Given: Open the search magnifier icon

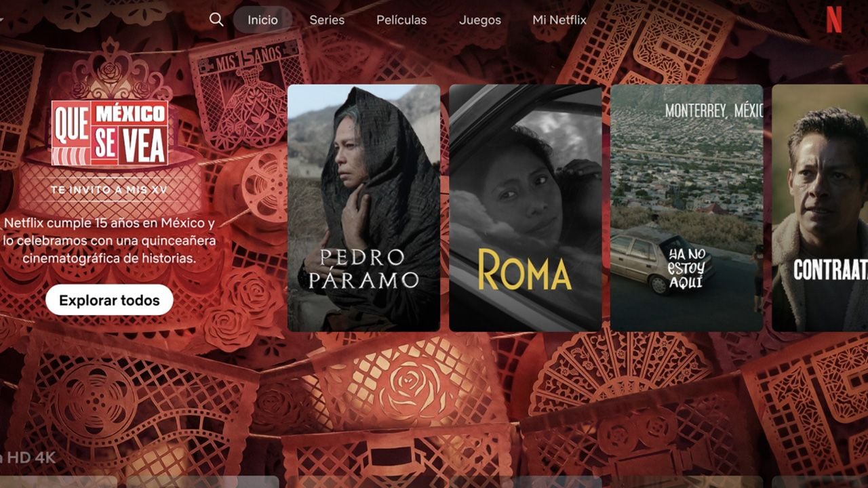Looking at the screenshot, I should click(x=216, y=20).
